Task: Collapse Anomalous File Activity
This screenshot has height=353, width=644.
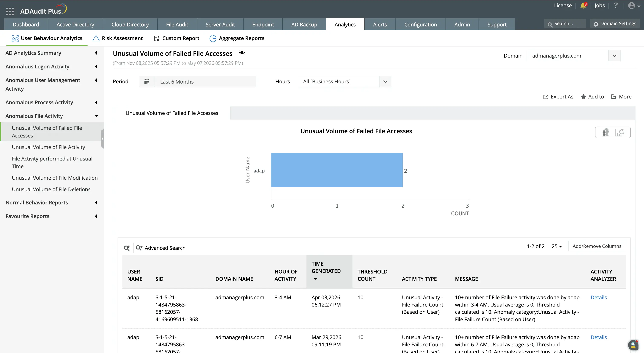Action: tap(52, 116)
